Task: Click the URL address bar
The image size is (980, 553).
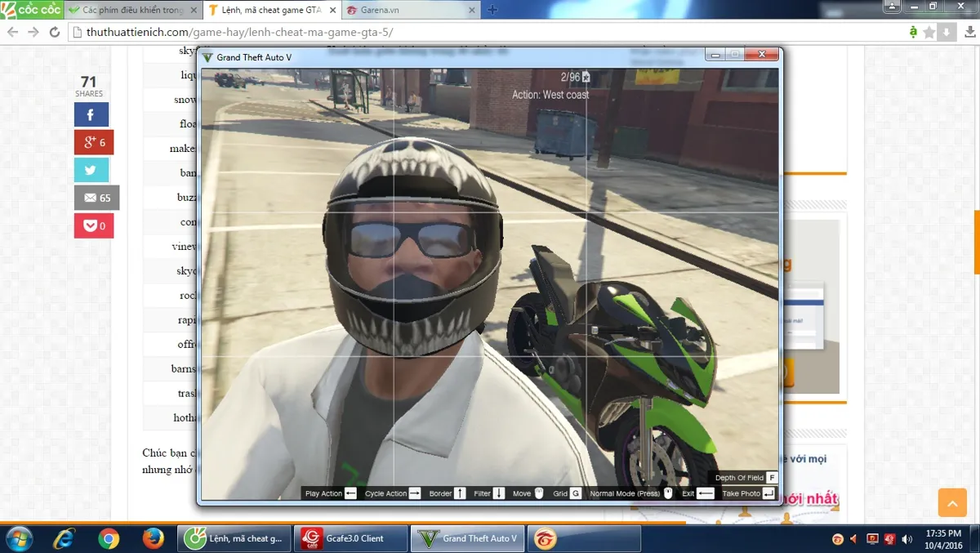Action: 486,32
